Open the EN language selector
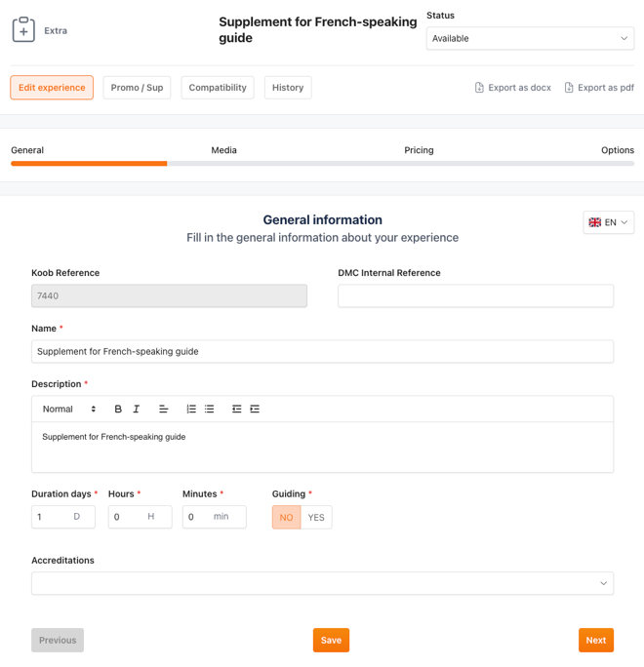 pos(609,222)
